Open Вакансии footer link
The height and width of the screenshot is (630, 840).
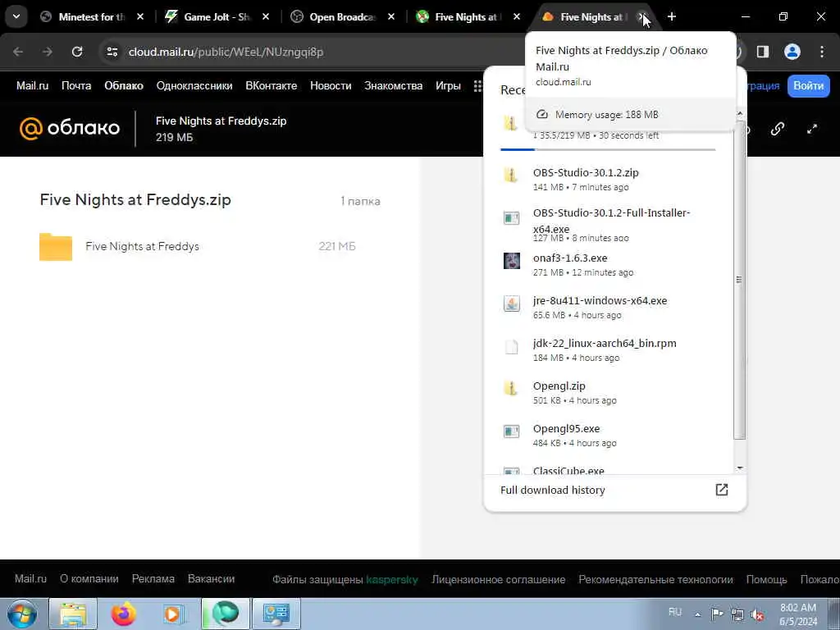point(211,579)
